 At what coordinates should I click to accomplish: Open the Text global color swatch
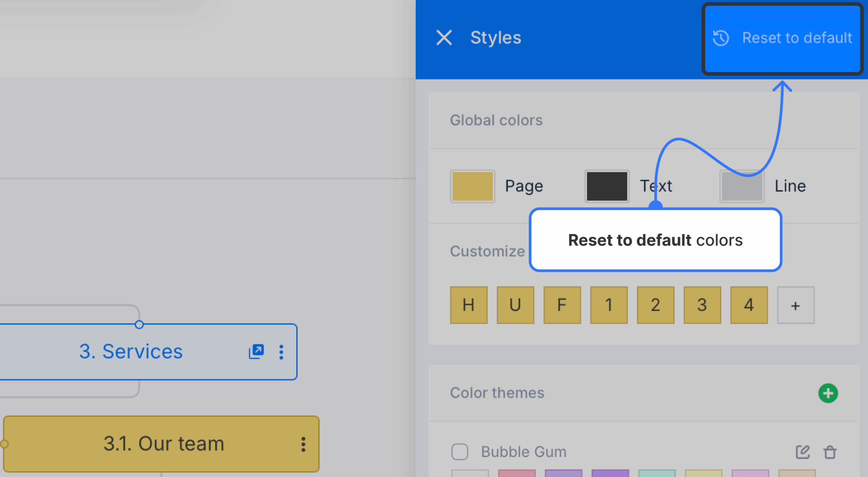click(x=607, y=186)
